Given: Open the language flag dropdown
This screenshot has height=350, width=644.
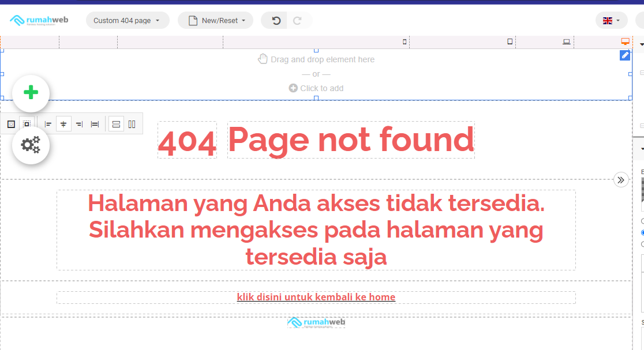Looking at the screenshot, I should 611,21.
